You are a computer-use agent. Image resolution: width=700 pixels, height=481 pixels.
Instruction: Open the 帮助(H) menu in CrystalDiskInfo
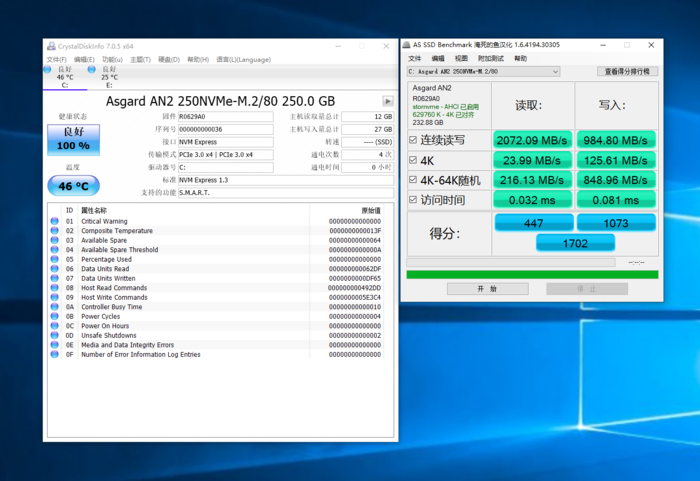pos(198,59)
